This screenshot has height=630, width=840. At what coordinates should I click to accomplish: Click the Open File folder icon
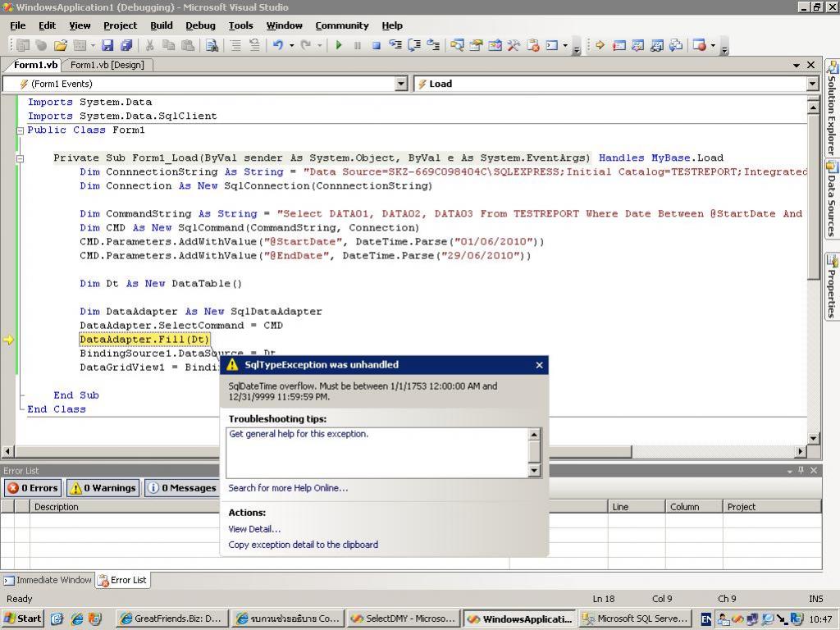pyautogui.click(x=60, y=46)
